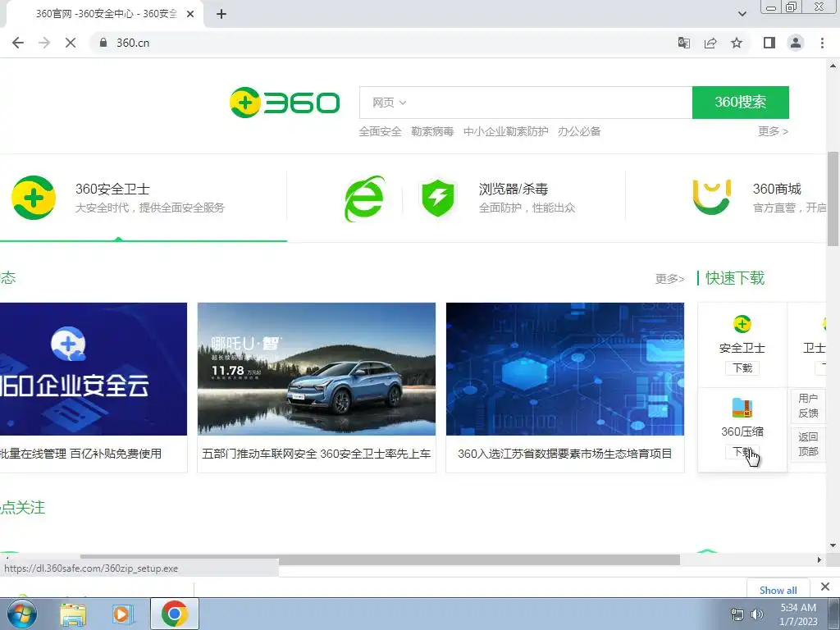Click the volume speaker tray icon
840x630 pixels.
[757, 614]
